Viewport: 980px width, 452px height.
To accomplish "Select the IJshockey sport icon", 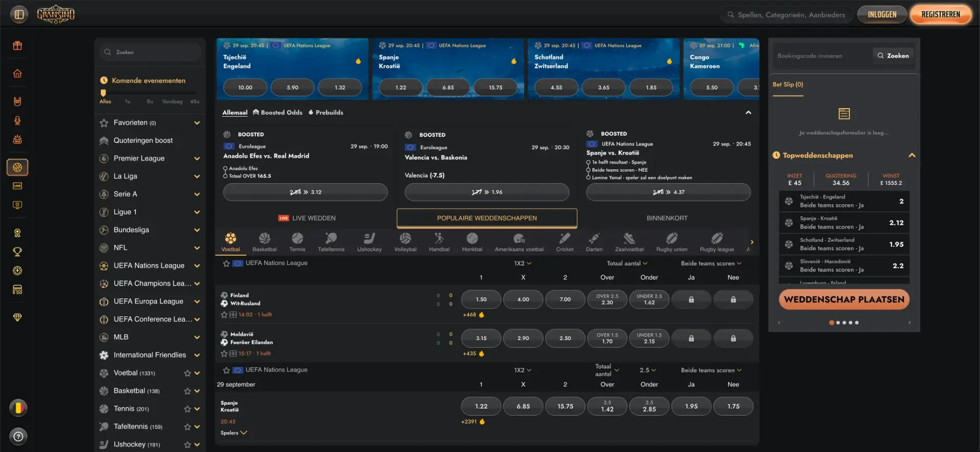I will tap(370, 242).
